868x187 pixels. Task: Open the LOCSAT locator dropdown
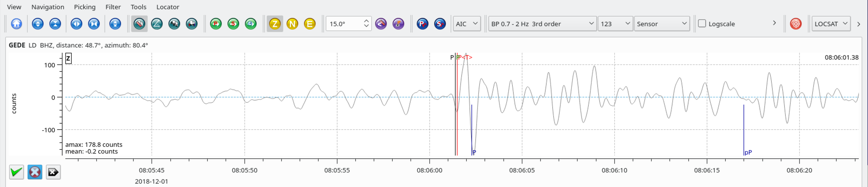click(x=831, y=24)
